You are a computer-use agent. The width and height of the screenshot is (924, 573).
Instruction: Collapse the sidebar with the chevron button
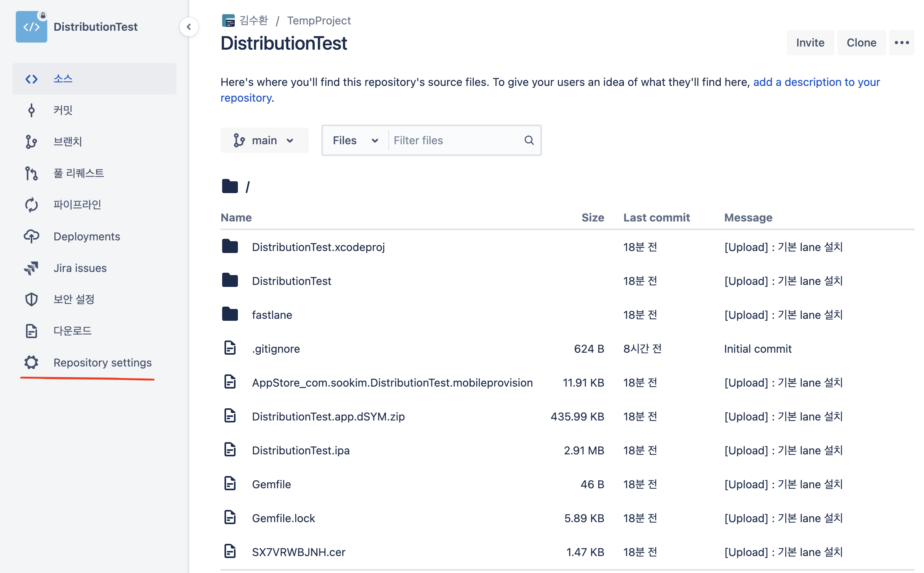189,27
